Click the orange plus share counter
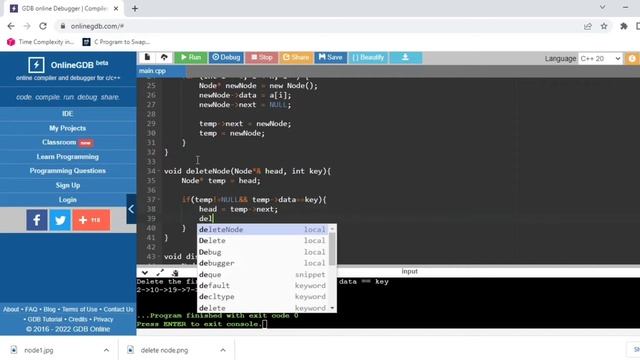Image resolution: width=640 pixels, height=360 pixels. (91, 220)
